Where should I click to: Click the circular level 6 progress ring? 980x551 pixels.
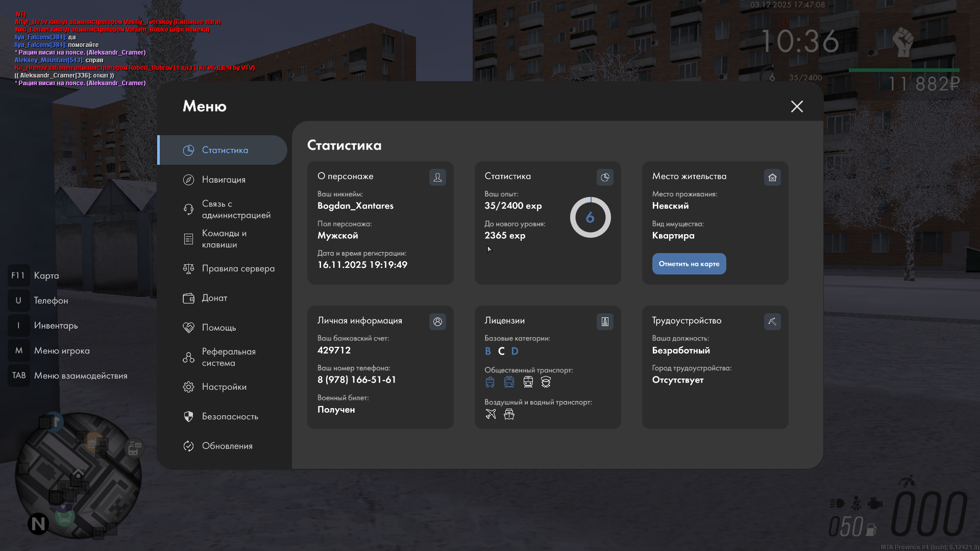590,217
